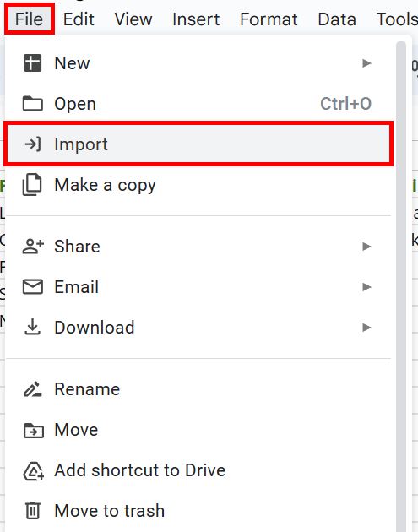Expand the Share submenu arrow

click(366, 247)
